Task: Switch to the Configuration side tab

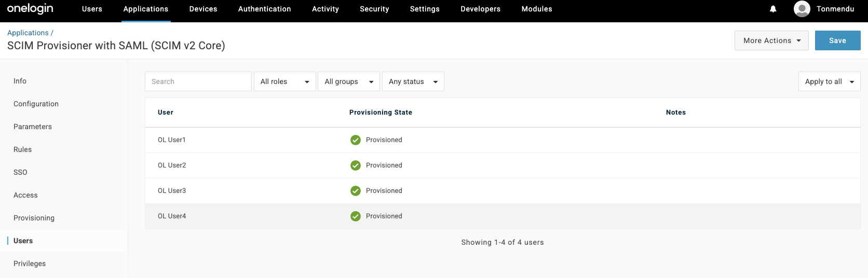Action: (36, 104)
